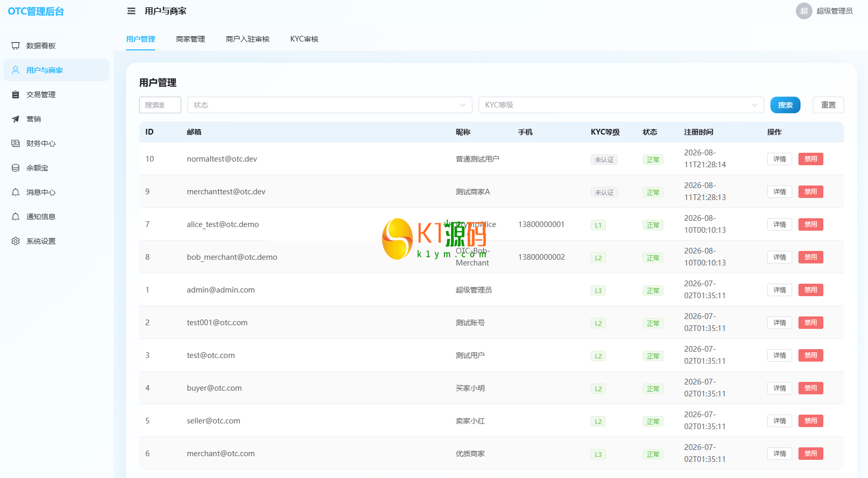Click the 正常 status for buyer@otc.com

pos(653,389)
